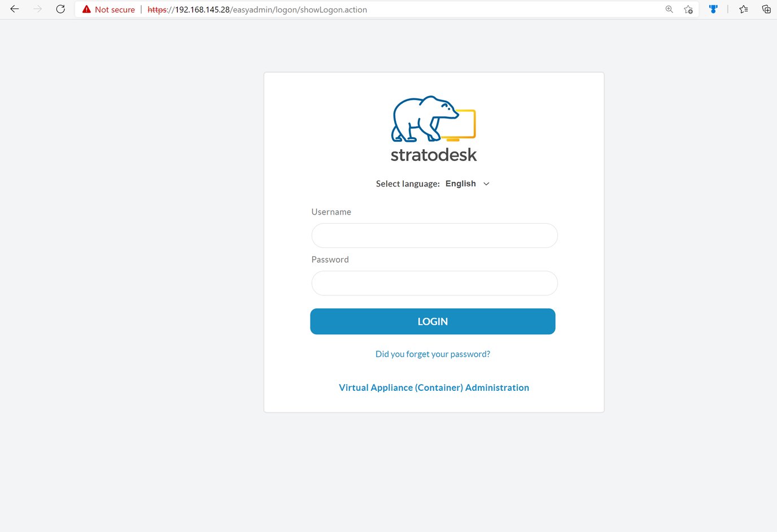Image resolution: width=777 pixels, height=532 pixels.
Task: Open the 'Did you forget your password?' link
Action: pyautogui.click(x=433, y=354)
